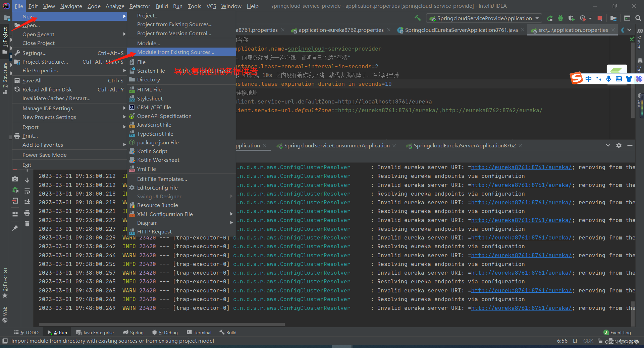Open the Structure tool window tab
Viewport: 644px width, 348px height.
click(x=5, y=78)
